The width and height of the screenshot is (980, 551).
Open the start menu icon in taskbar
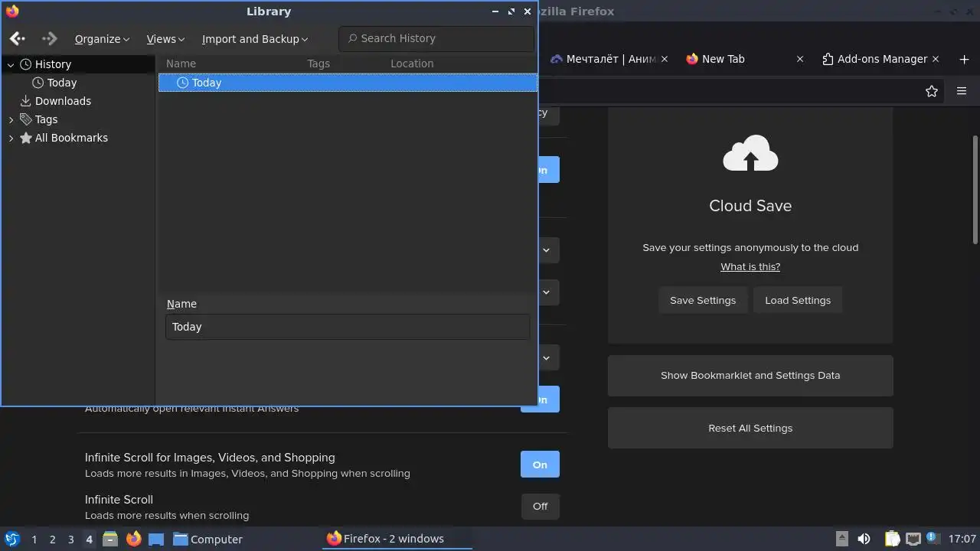(11, 539)
